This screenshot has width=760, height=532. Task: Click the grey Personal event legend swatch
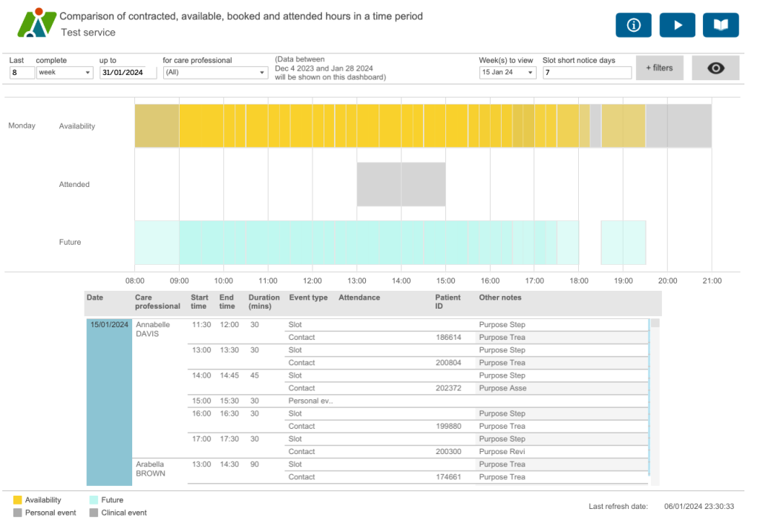click(x=18, y=513)
